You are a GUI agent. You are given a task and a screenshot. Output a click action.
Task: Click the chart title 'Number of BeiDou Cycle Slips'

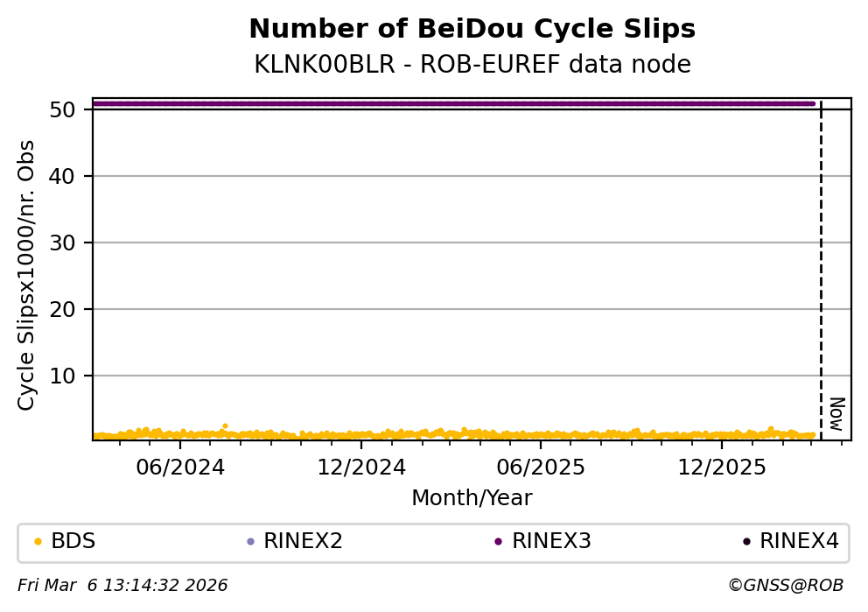[x=472, y=30]
